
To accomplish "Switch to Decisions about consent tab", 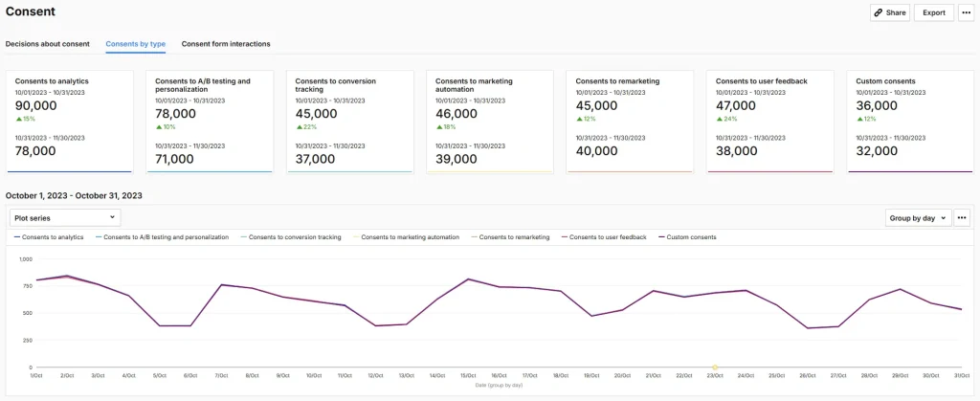I will tap(48, 44).
